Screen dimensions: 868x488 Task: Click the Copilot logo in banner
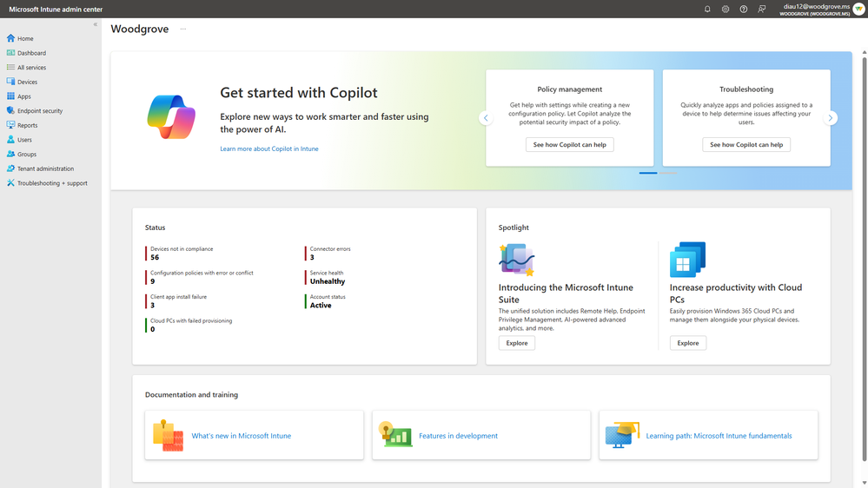[172, 116]
